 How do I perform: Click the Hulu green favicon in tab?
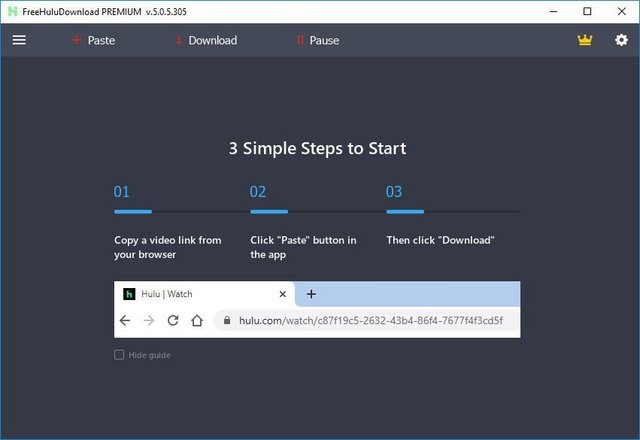(x=129, y=294)
